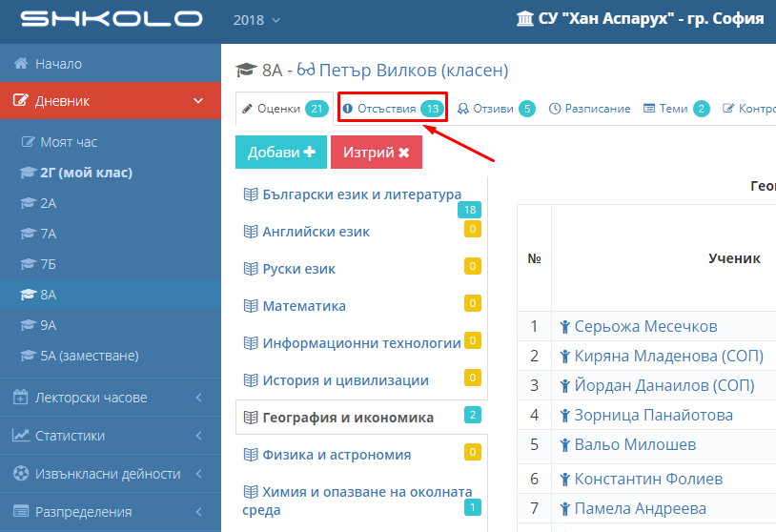Click the Дневник edit icon
776x532 pixels.
[20, 100]
